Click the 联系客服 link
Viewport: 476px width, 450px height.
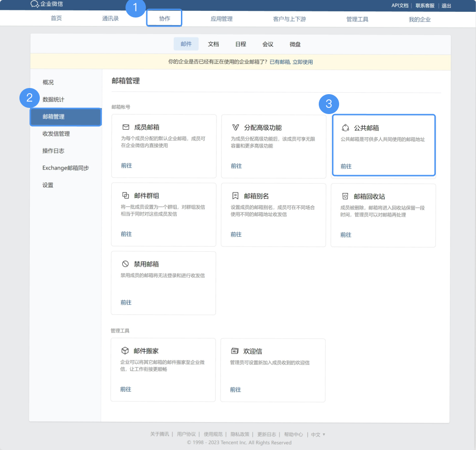(425, 6)
